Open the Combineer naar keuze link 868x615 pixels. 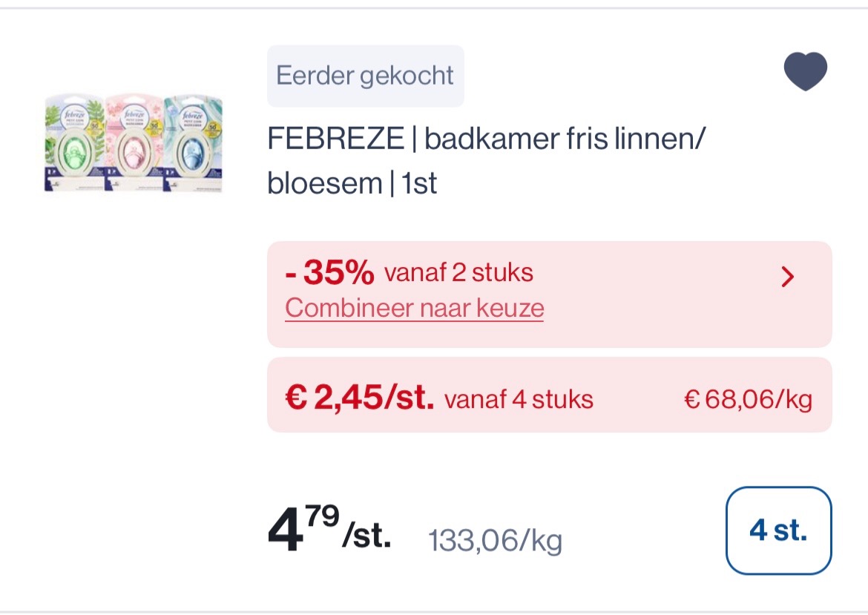[x=413, y=307]
